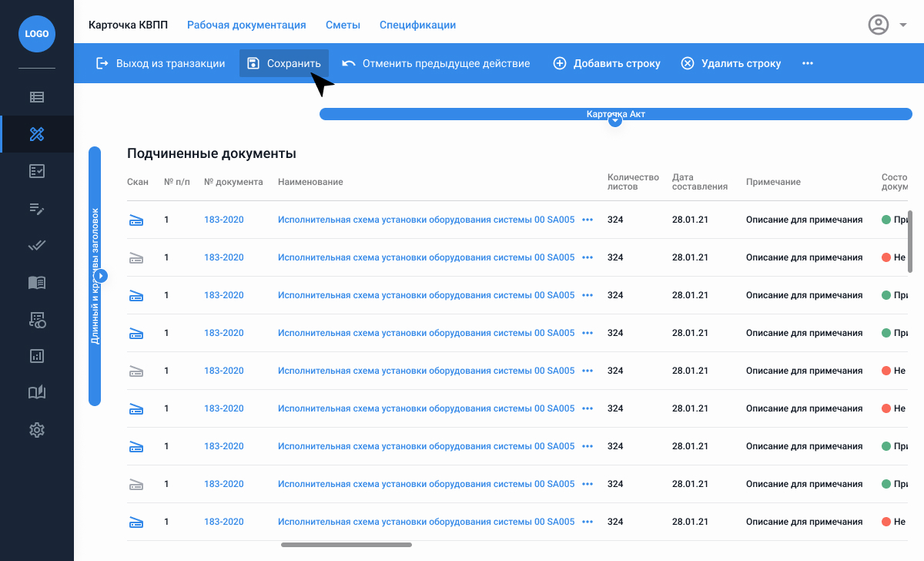Open the estimate-with-coins sidebar icon
This screenshot has width=924, height=561.
tap(37, 319)
